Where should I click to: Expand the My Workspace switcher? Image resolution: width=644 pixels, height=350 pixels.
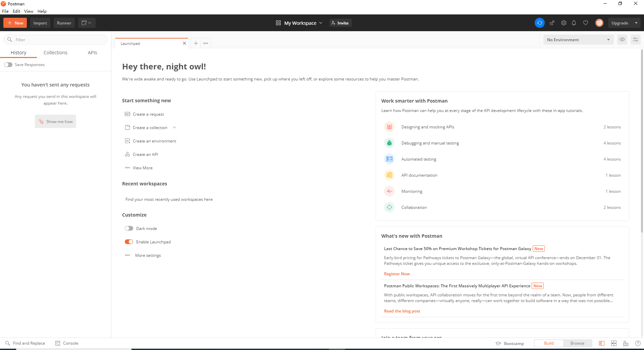tap(299, 23)
